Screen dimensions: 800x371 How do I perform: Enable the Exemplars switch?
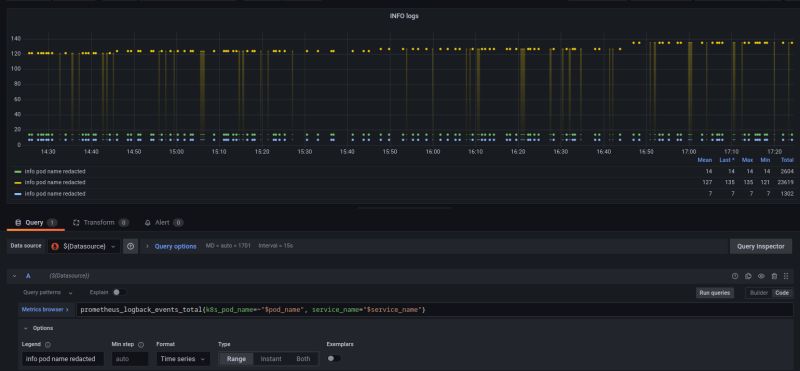334,358
